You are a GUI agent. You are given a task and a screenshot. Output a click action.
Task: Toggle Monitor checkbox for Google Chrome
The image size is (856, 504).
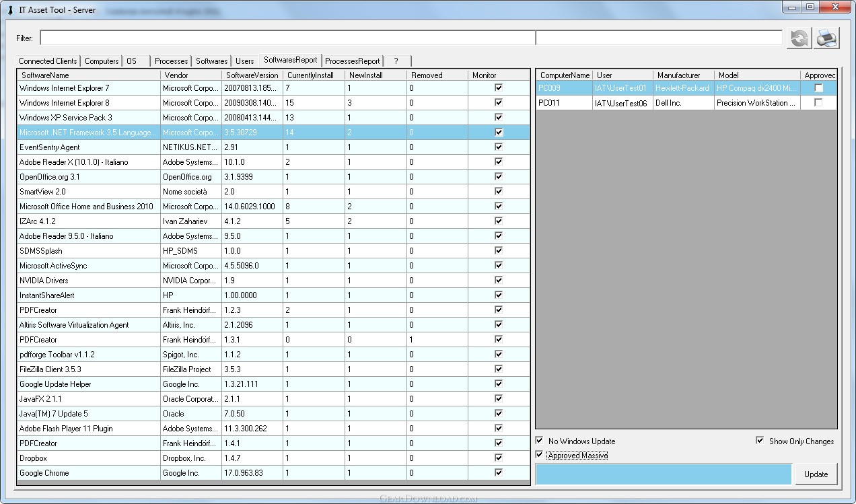[x=499, y=472]
